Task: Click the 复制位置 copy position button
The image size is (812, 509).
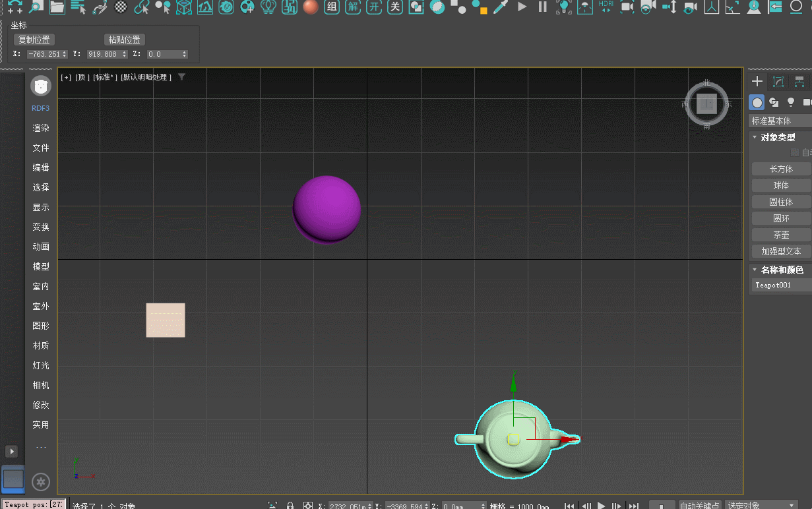Action: 34,40
